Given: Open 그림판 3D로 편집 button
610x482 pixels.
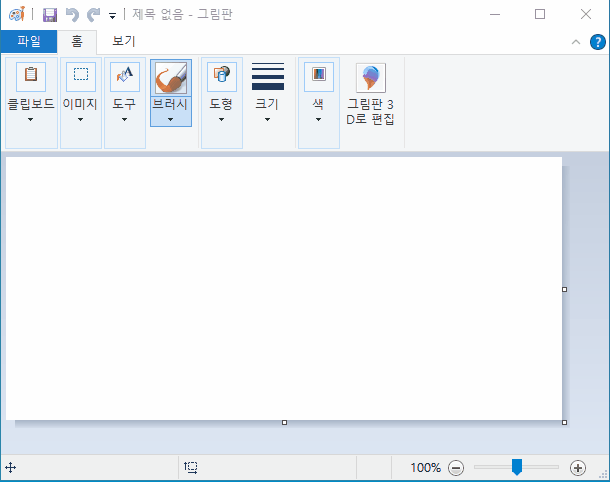Looking at the screenshot, I should (x=370, y=95).
